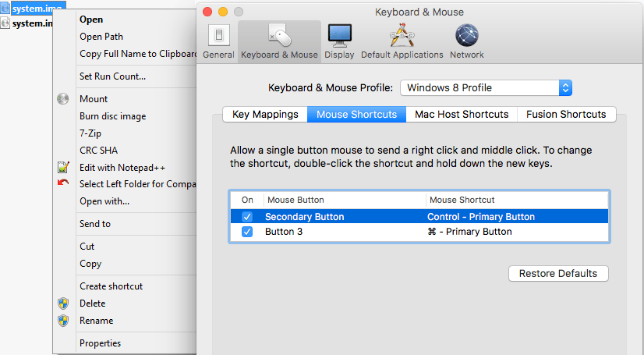The image size is (644, 355).
Task: Click the shield icon beside Delete
Action: [63, 304]
